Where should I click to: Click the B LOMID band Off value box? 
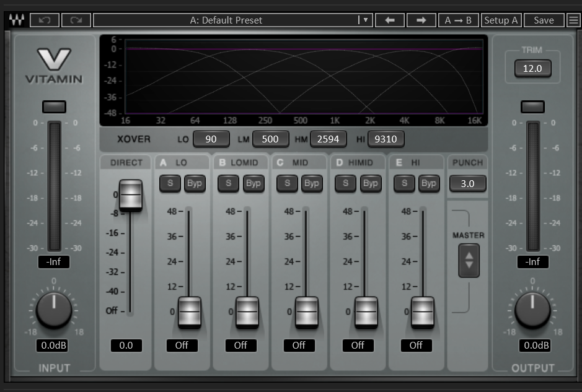240,346
